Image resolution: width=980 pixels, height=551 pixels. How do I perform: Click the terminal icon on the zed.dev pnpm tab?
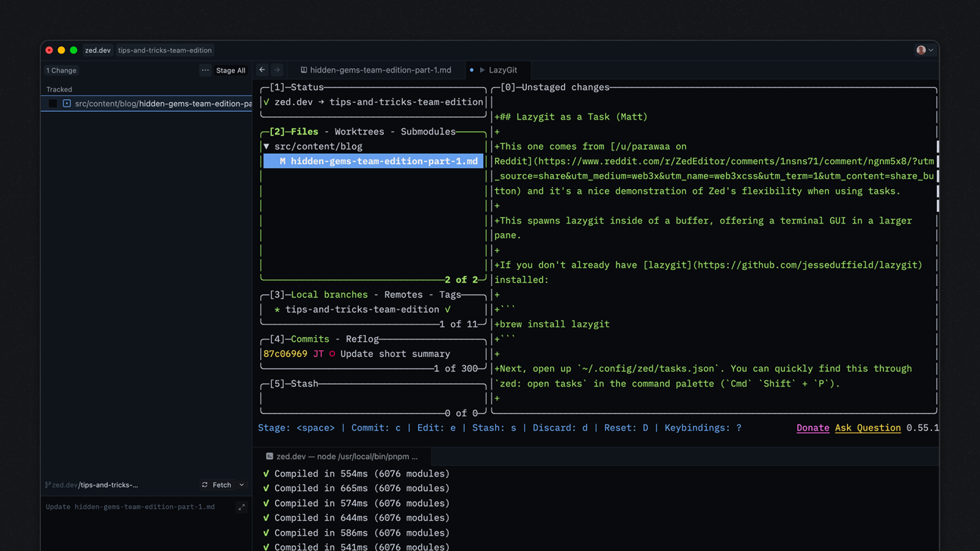268,456
